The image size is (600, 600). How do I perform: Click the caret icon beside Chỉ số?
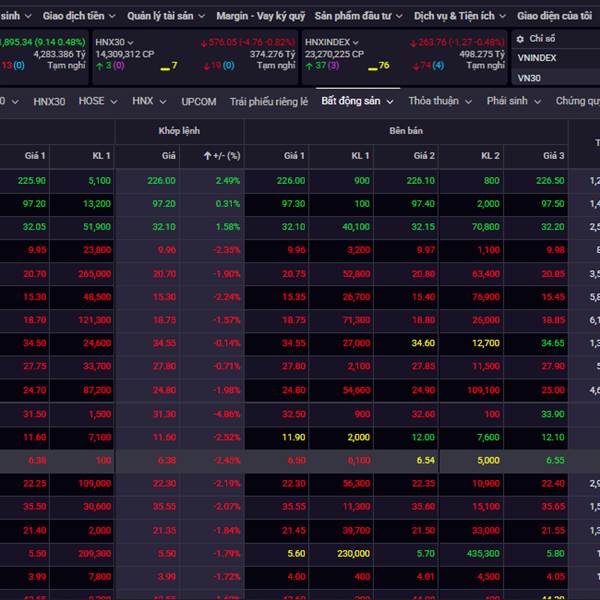tap(520, 38)
